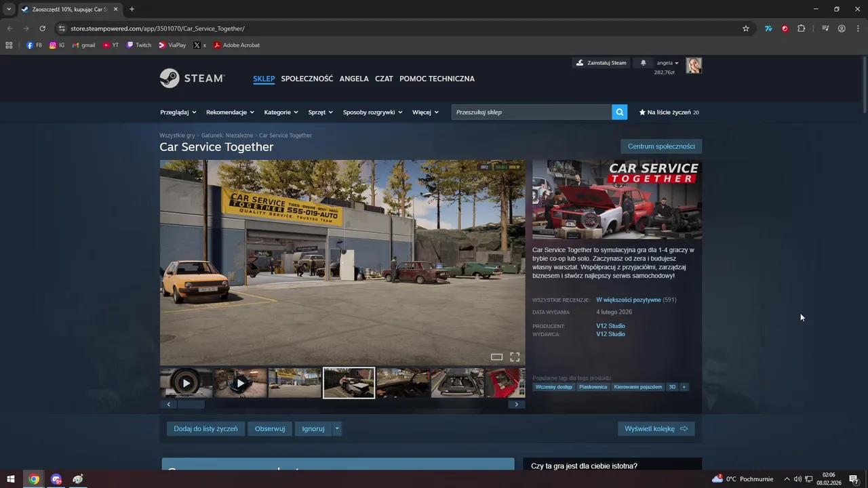Image resolution: width=868 pixels, height=488 pixels.
Task: Open Na liście życzeń wishlist link
Action: (x=669, y=113)
